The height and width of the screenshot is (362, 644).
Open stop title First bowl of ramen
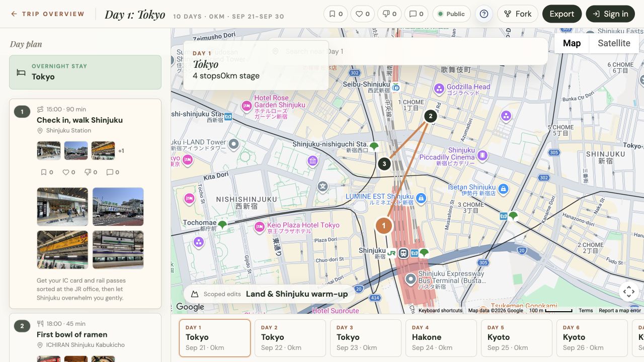click(72, 334)
